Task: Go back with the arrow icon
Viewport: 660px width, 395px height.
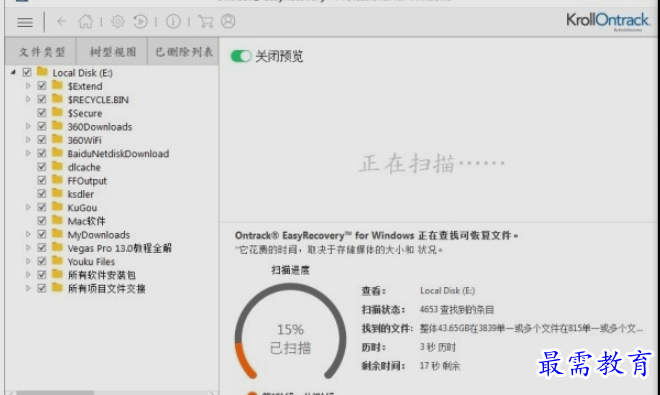Action: pos(62,21)
